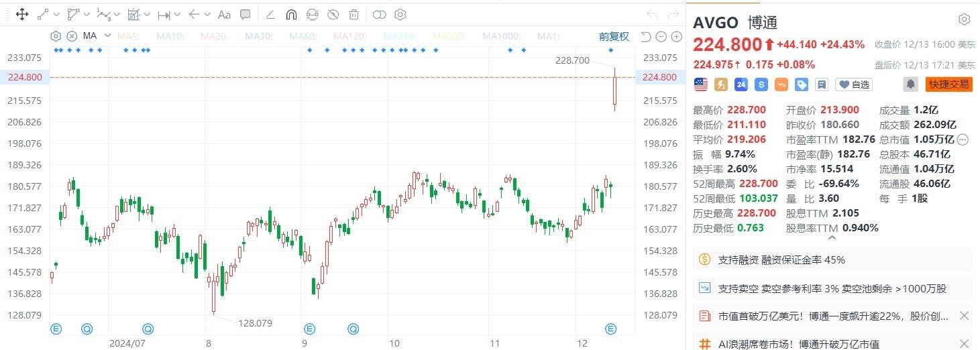Toggle hide all drawings icon
980x350 pixels.
333,14
